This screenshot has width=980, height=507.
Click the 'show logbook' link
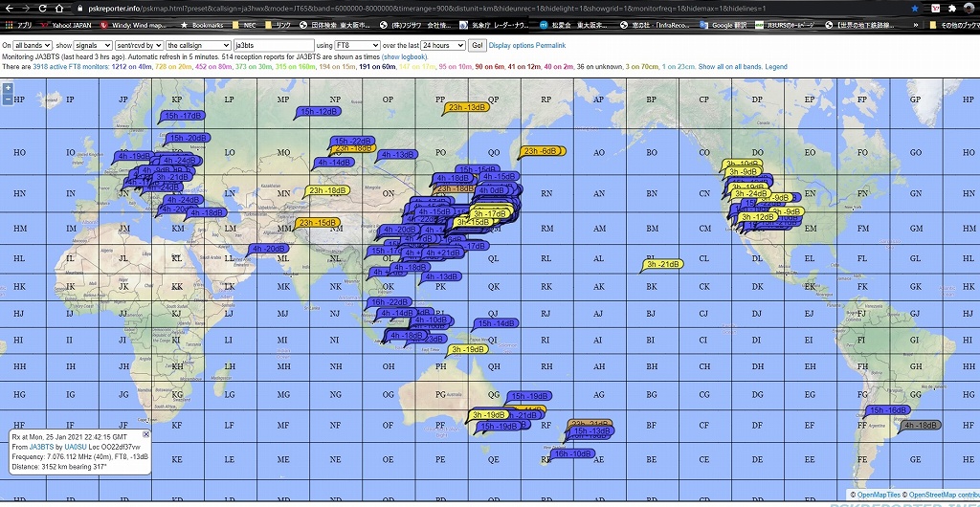(x=405, y=56)
